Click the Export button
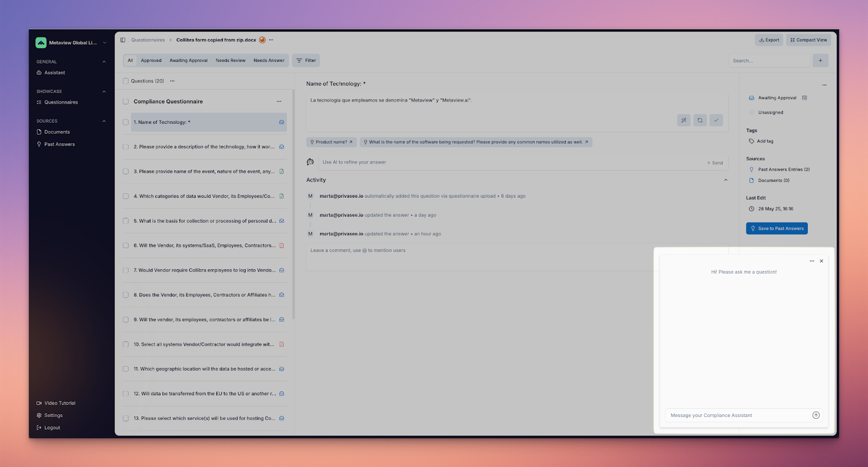This screenshot has height=467, width=868. [769, 40]
